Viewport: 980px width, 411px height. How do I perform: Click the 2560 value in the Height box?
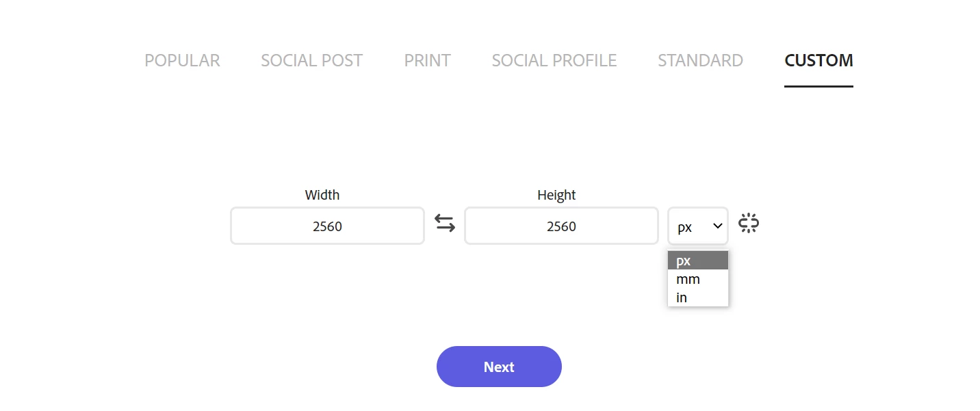(x=561, y=226)
